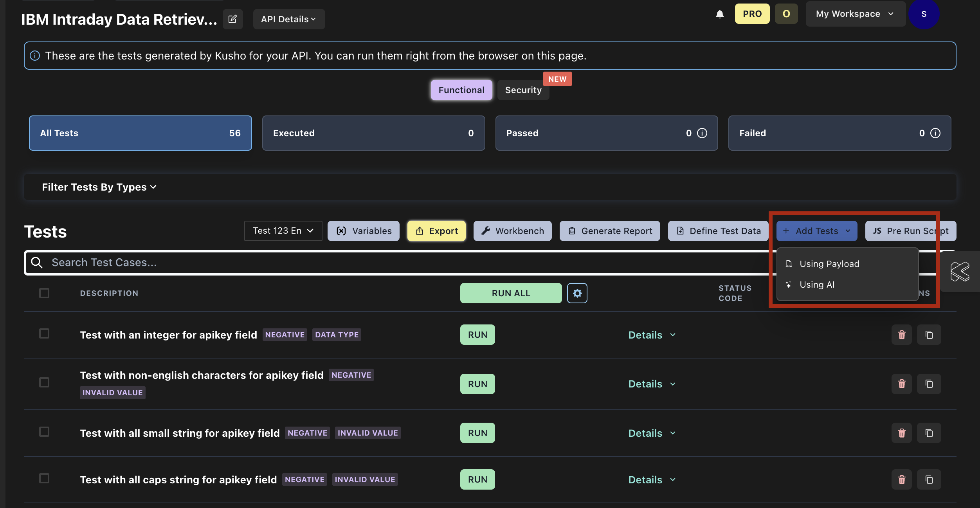Click Generate Report

click(x=610, y=231)
